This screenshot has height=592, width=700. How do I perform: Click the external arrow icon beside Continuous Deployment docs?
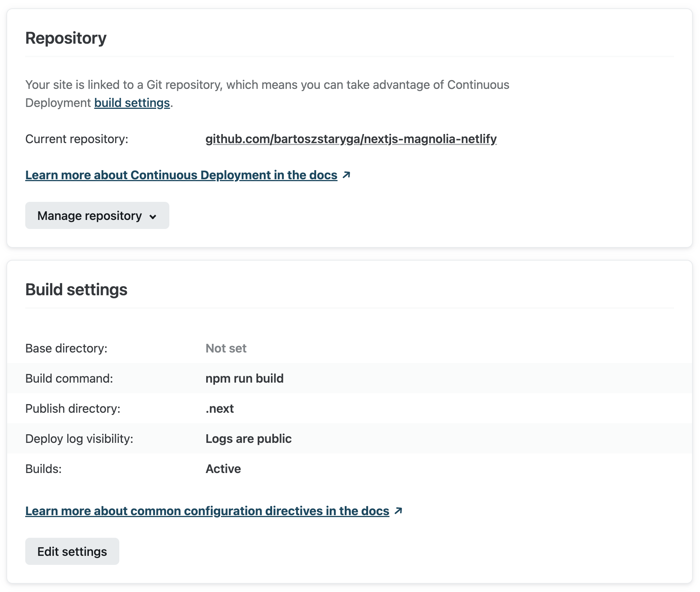tap(346, 175)
